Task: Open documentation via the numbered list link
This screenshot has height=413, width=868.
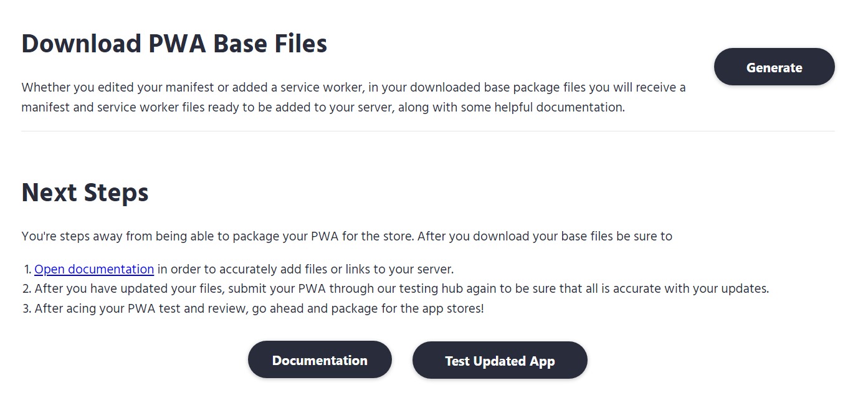Action: coord(94,268)
